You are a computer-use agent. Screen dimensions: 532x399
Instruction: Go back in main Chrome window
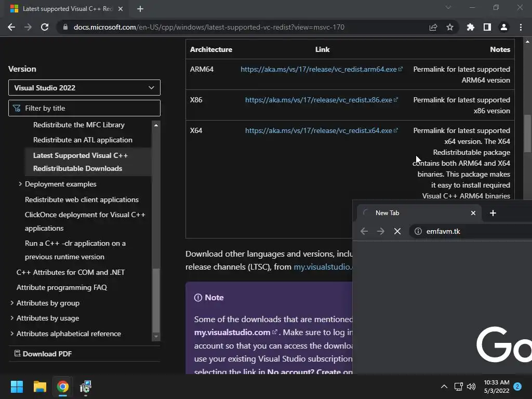pyautogui.click(x=11, y=27)
